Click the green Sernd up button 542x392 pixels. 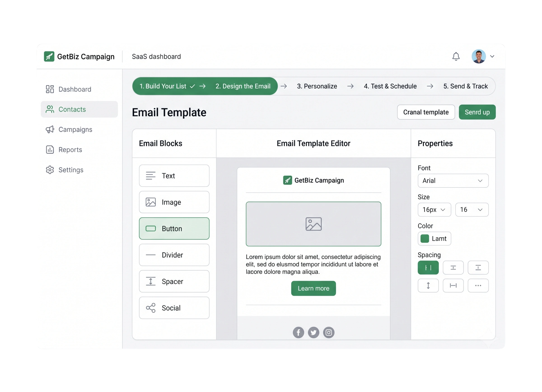click(477, 112)
